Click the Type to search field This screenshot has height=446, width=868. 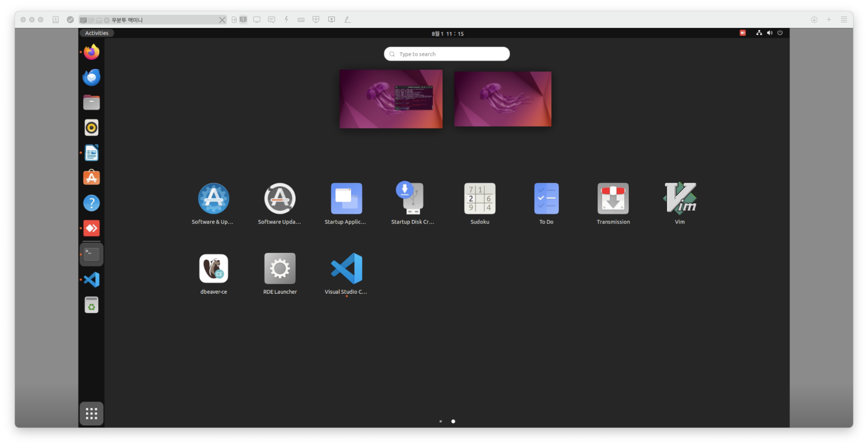(447, 54)
